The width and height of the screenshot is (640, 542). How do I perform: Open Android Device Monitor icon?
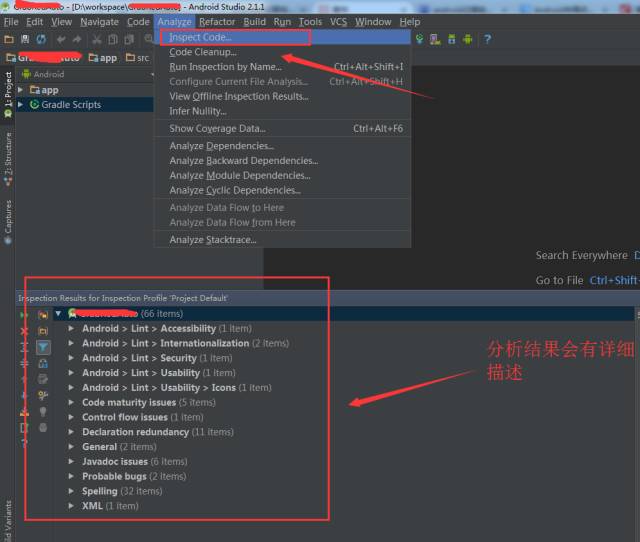pos(468,39)
